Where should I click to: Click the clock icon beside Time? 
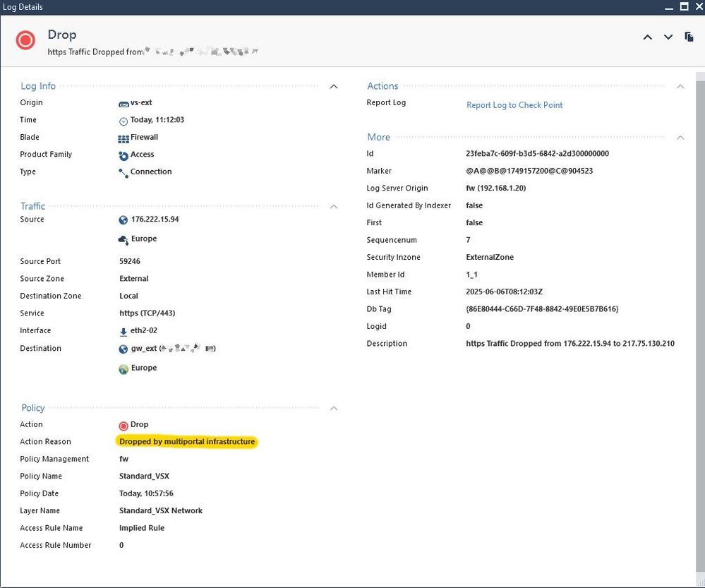123,121
